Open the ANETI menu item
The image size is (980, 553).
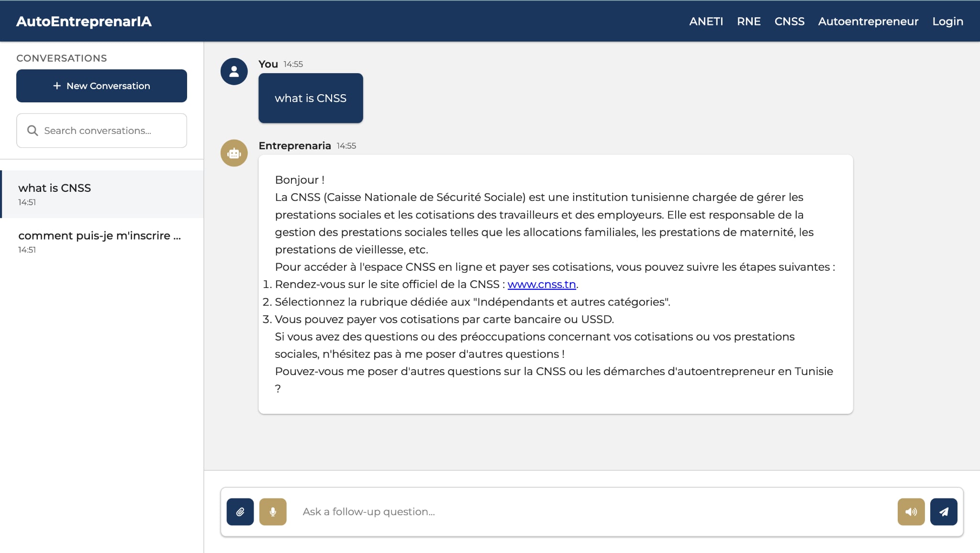(706, 22)
